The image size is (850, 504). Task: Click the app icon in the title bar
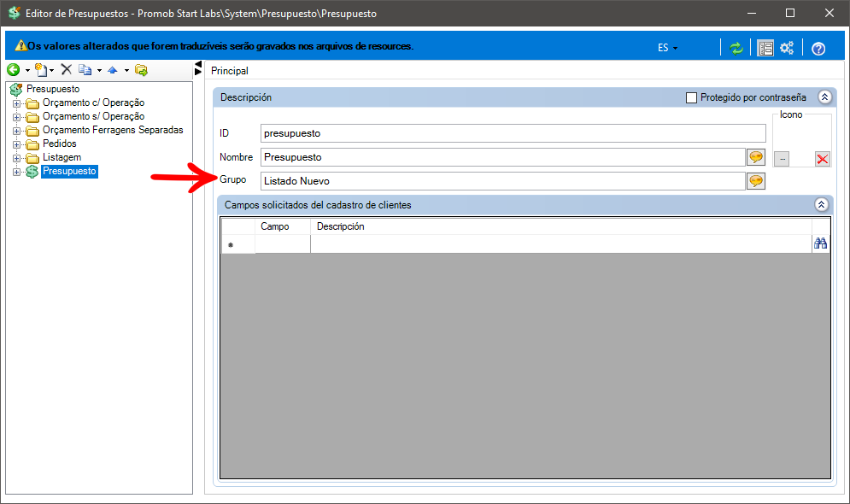tap(14, 13)
